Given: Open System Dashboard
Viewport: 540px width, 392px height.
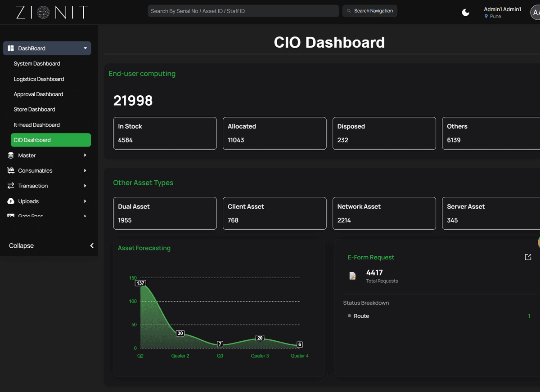Looking at the screenshot, I should click(37, 64).
